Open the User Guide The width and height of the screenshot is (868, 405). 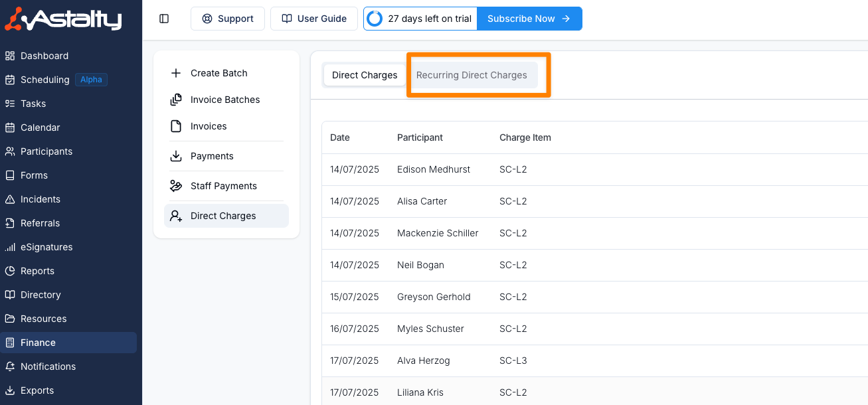[x=314, y=19]
